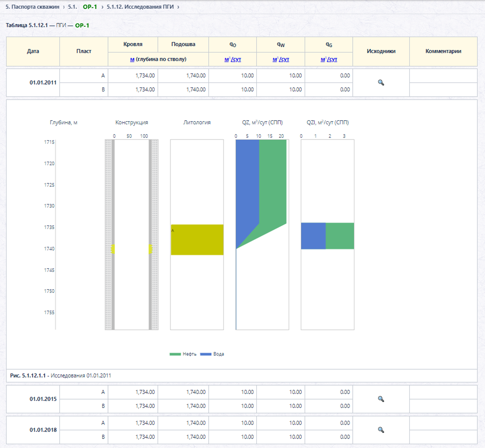Open breadcrumb «5.1.12. Исследования ПГИ»
The image size is (485, 448).
(140, 7)
